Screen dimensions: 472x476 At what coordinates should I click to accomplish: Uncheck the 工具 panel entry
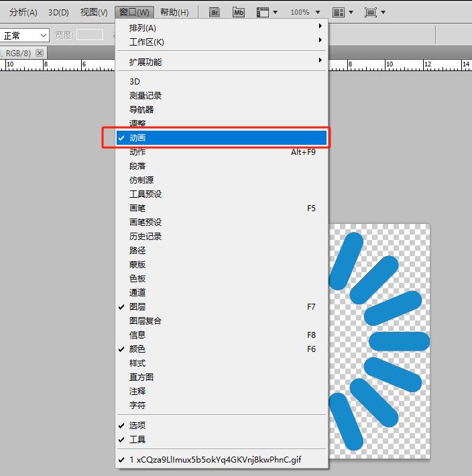pos(221,439)
